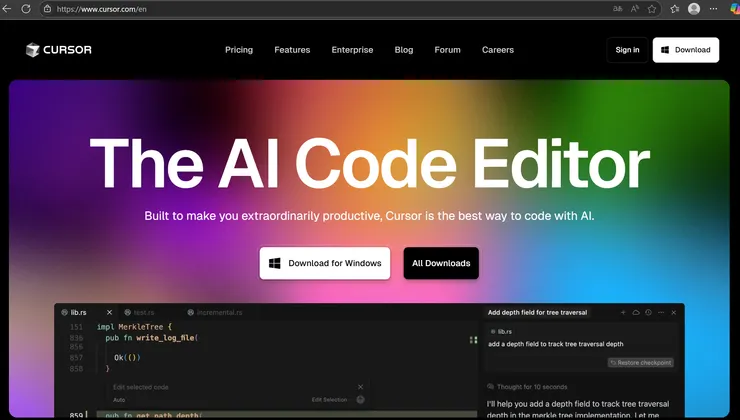This screenshot has height=420, width=740.
Task: Click the header Download button
Action: (686, 50)
